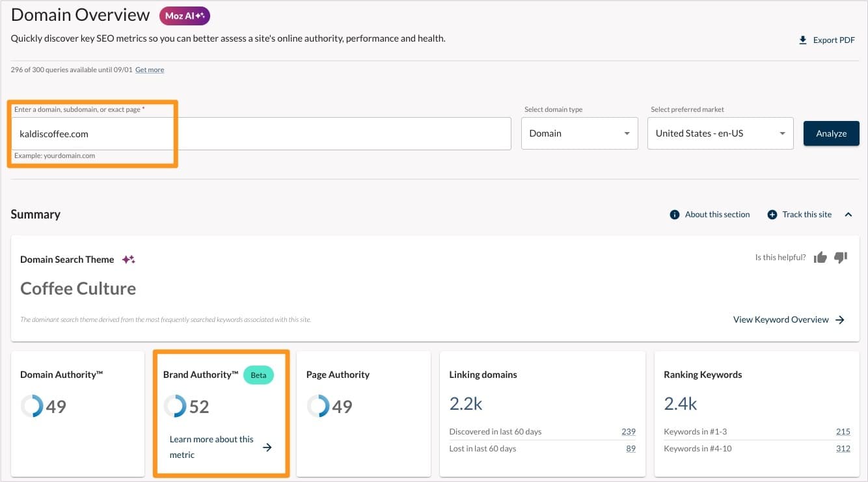Click the thumbs down icon

(x=841, y=258)
